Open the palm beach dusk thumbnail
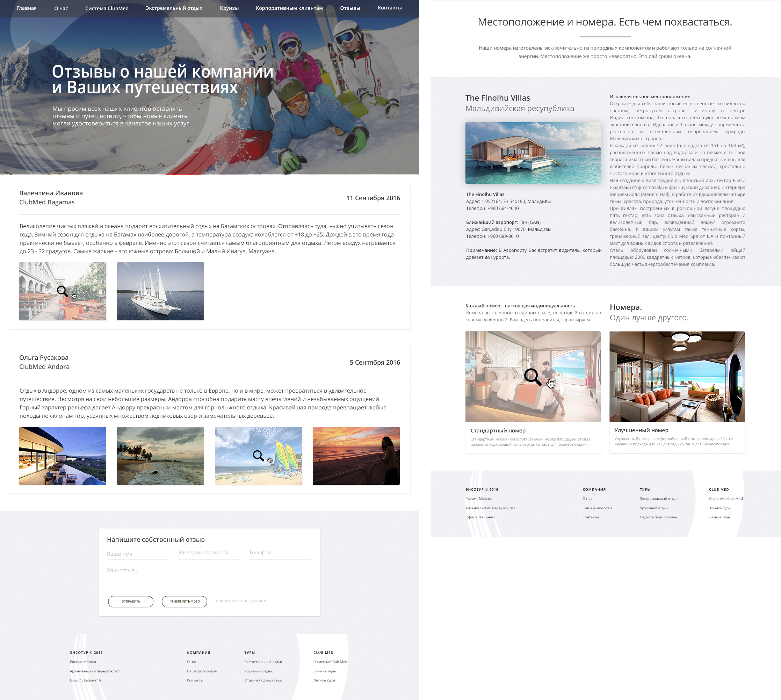 (160, 456)
